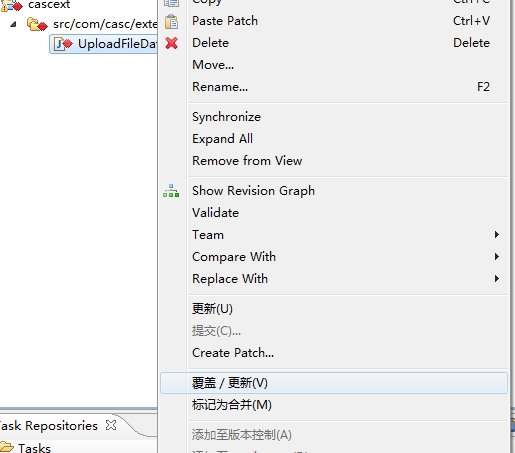Click the F2 shortcut label on Rename
The height and width of the screenshot is (453, 515).
click(x=483, y=87)
